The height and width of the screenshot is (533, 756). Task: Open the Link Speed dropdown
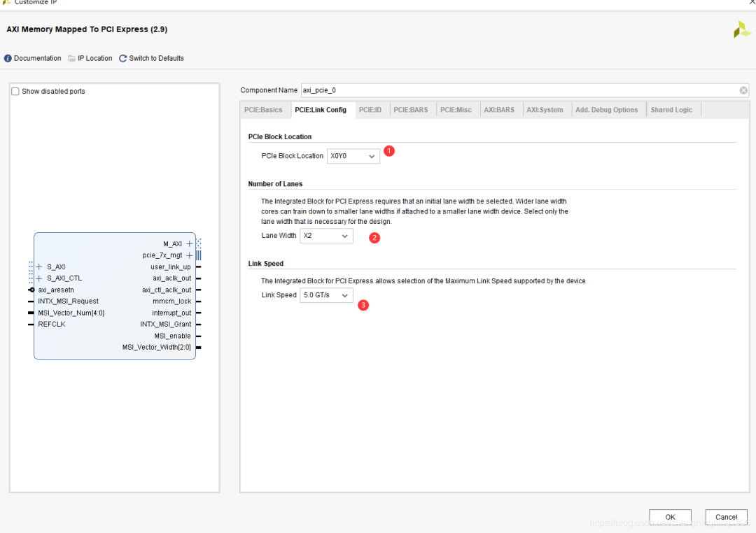click(x=326, y=296)
